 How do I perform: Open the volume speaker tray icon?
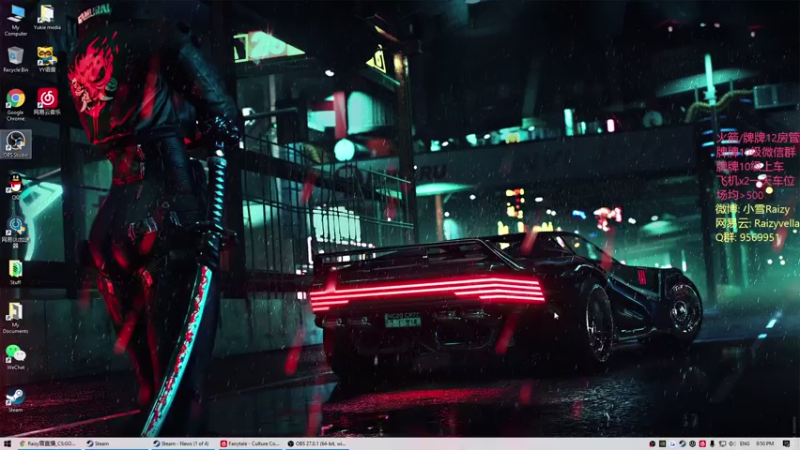tap(732, 444)
